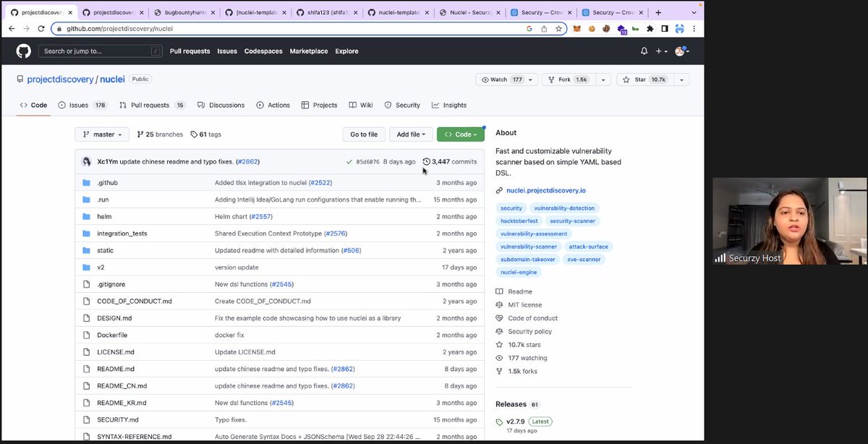Click the folder icon beside helm
The height and width of the screenshot is (444, 868).
click(x=86, y=216)
